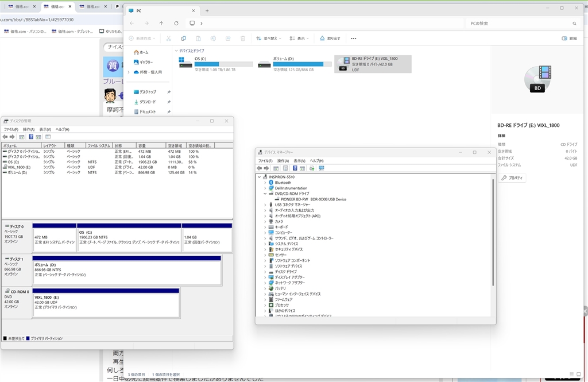588x382 pixels.
Task: Open ファイル(F) menu in Device Manager
Action: click(265, 161)
